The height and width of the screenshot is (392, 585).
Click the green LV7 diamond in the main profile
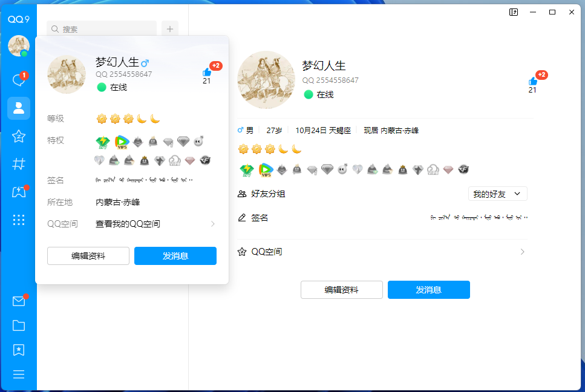coord(247,170)
